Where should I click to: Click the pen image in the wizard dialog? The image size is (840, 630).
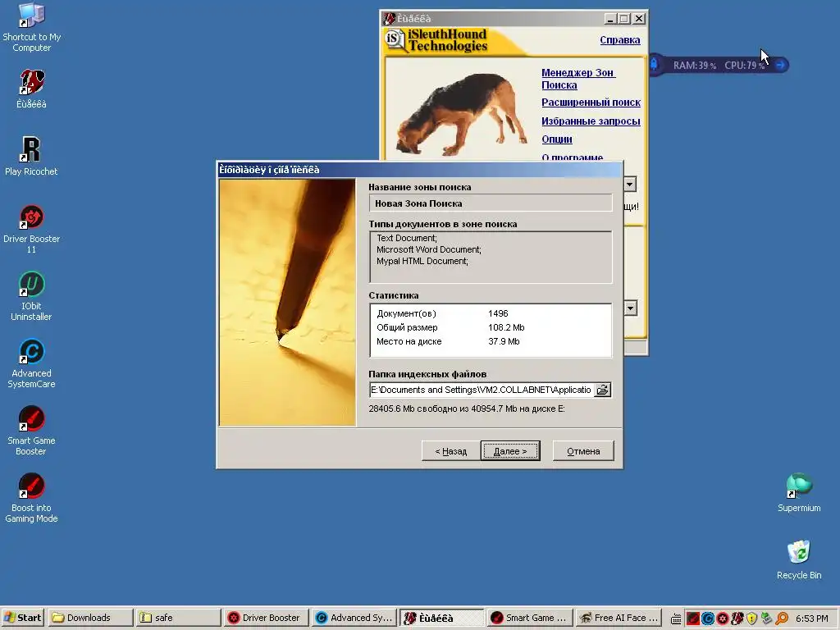click(x=287, y=302)
